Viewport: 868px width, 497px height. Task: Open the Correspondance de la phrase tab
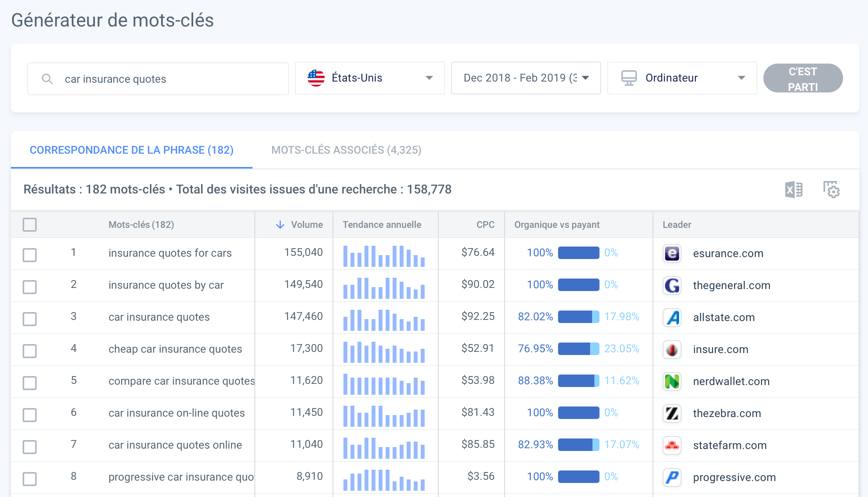(x=132, y=150)
